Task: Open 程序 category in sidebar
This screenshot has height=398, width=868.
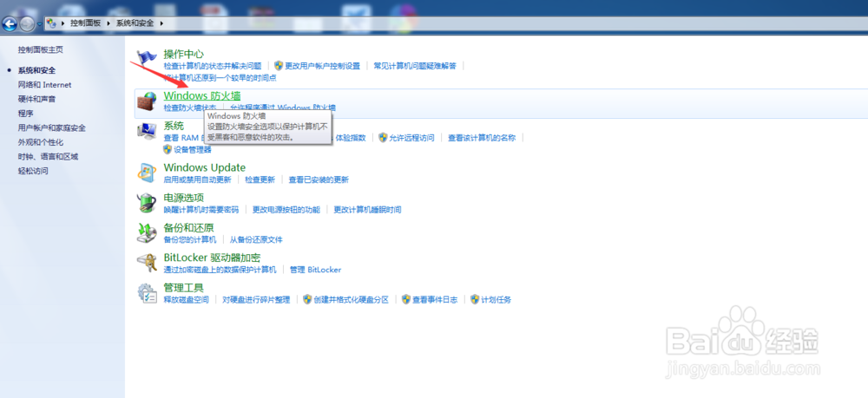Action: point(25,114)
